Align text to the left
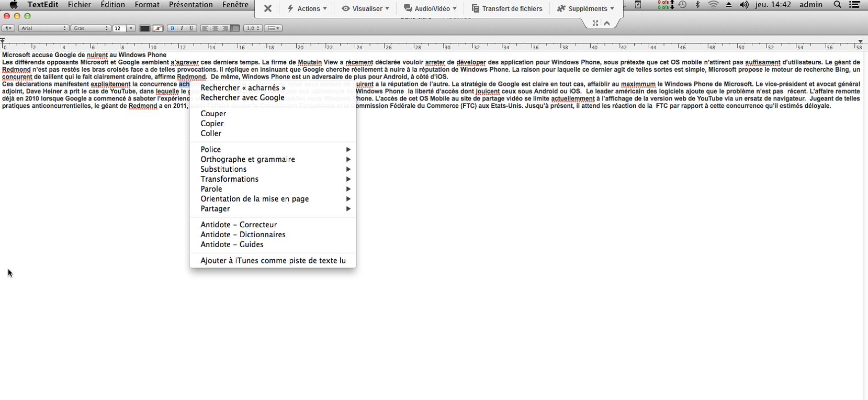 [206, 28]
